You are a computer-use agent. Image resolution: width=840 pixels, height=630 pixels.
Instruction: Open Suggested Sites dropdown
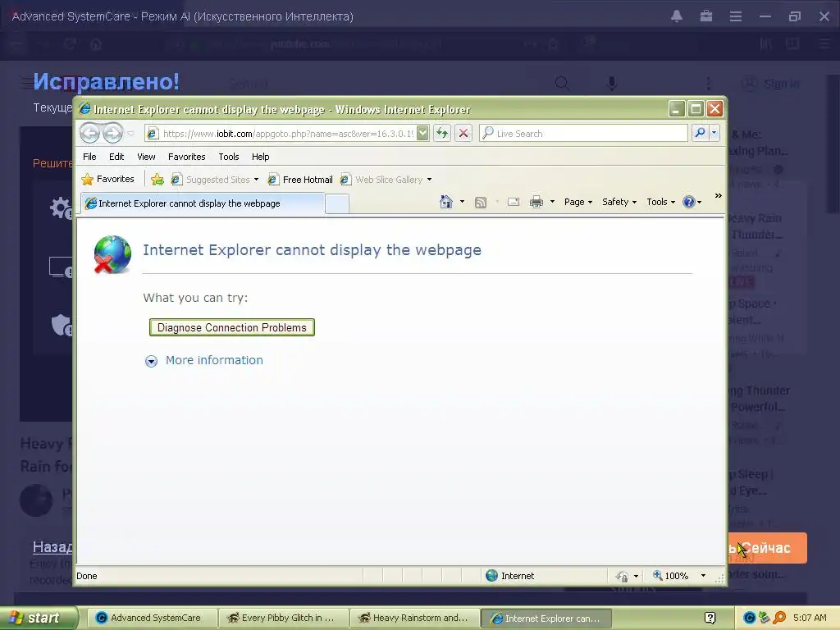tap(214, 180)
